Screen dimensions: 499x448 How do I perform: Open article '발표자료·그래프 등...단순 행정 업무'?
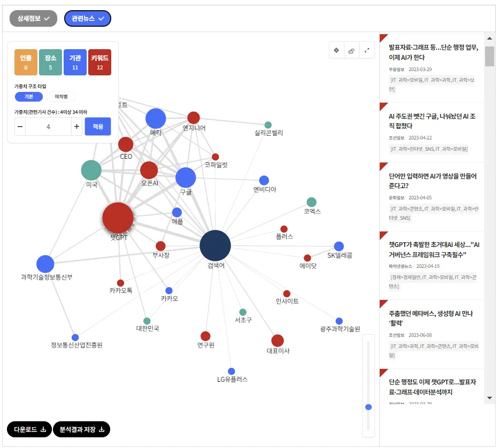[x=433, y=52]
